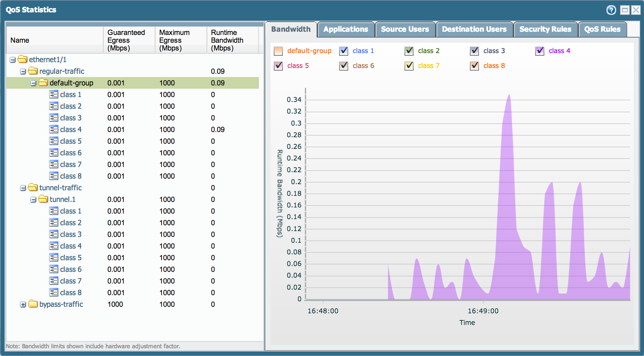
Task: Uncheck the class 4 checkbox in legend
Action: pos(539,51)
